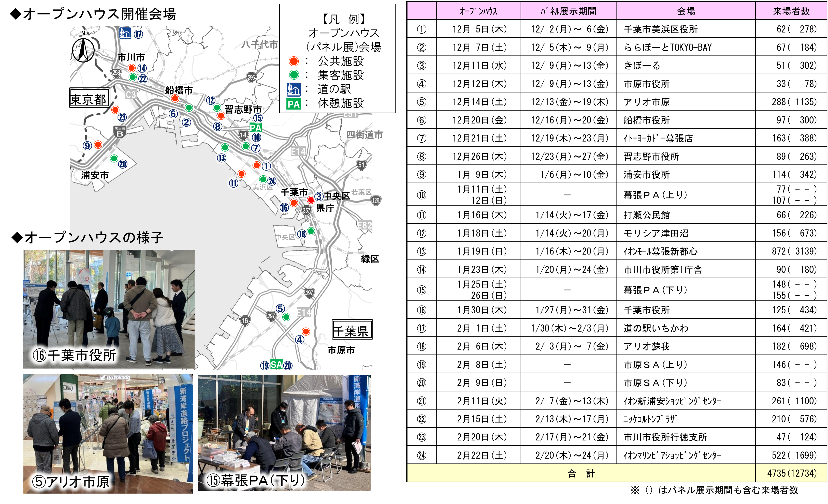Open the ⑤アリオ市原 photo
The width and height of the screenshot is (828, 504).
click(x=108, y=434)
